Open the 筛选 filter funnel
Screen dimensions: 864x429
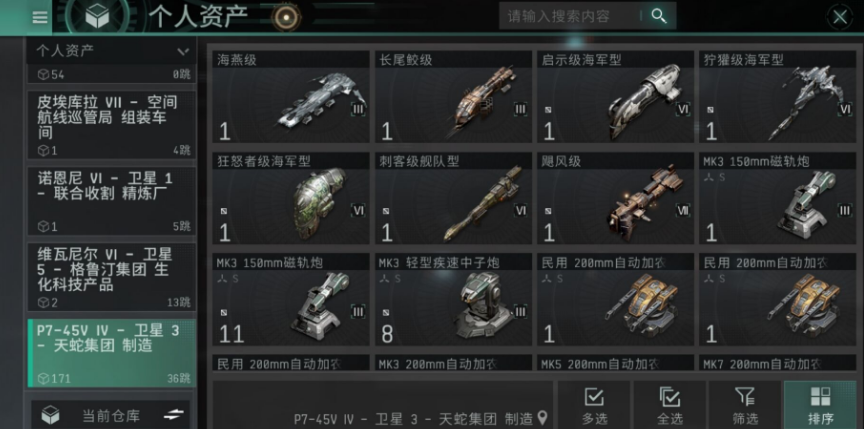[x=746, y=405]
